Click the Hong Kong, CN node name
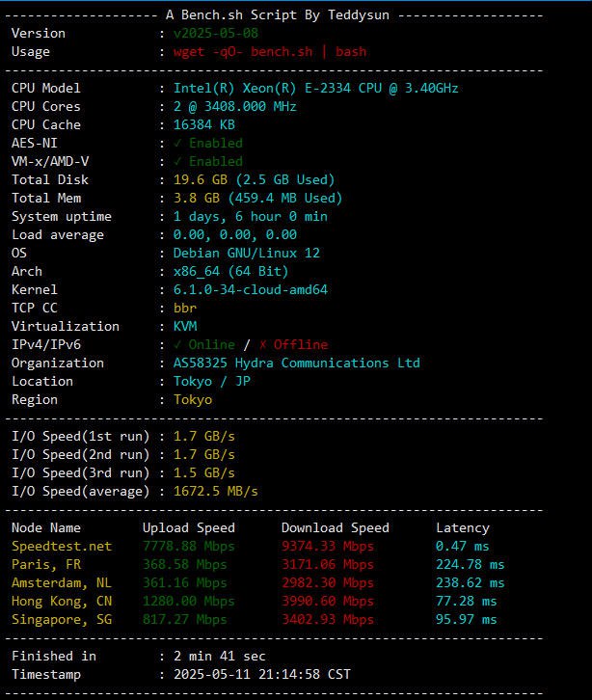Screen dimensions: 592x700 click(62, 601)
